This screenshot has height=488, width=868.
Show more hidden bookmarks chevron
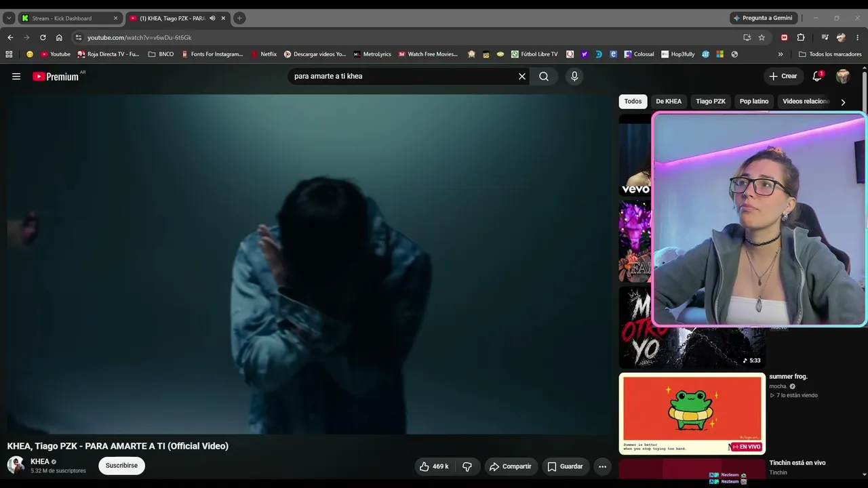point(781,54)
